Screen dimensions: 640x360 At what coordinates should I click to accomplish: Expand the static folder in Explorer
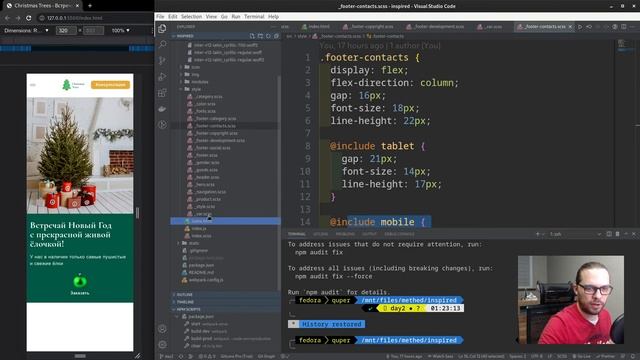click(x=189, y=243)
